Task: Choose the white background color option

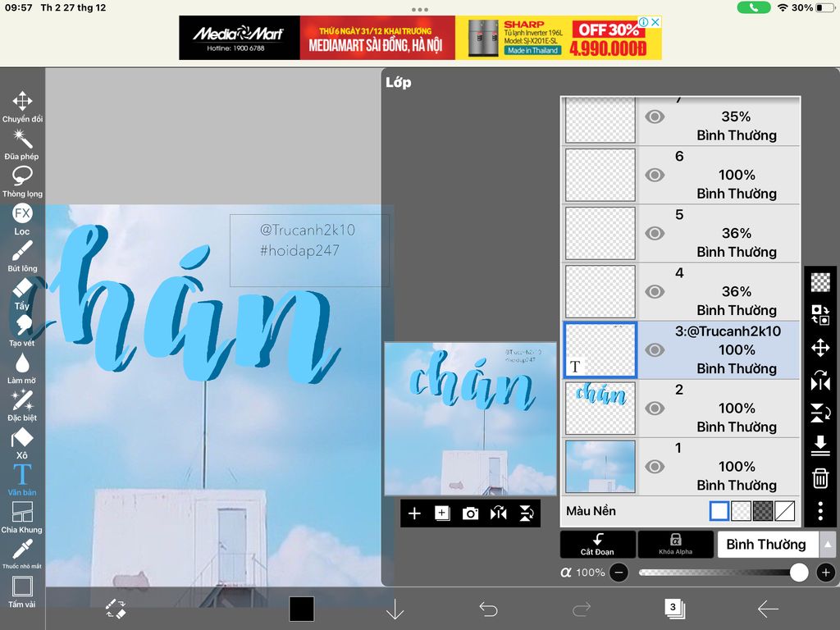Action: (719, 511)
